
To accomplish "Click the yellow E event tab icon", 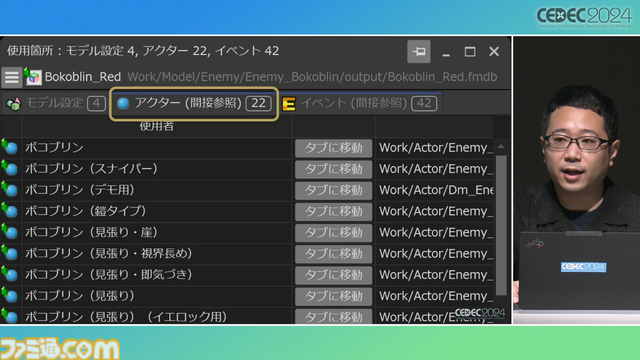I will click(289, 104).
